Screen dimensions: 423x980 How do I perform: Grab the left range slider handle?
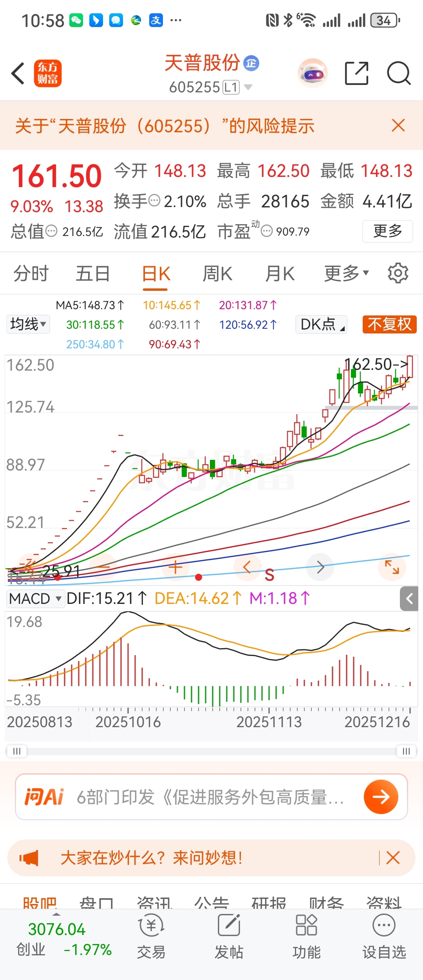[16, 751]
